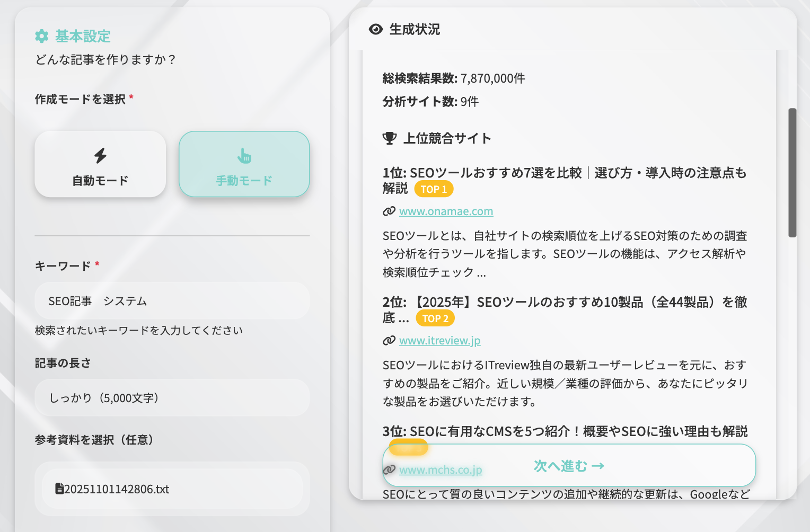Switch the creation mode to 自動モード
This screenshot has height=532, width=810.
100,164
